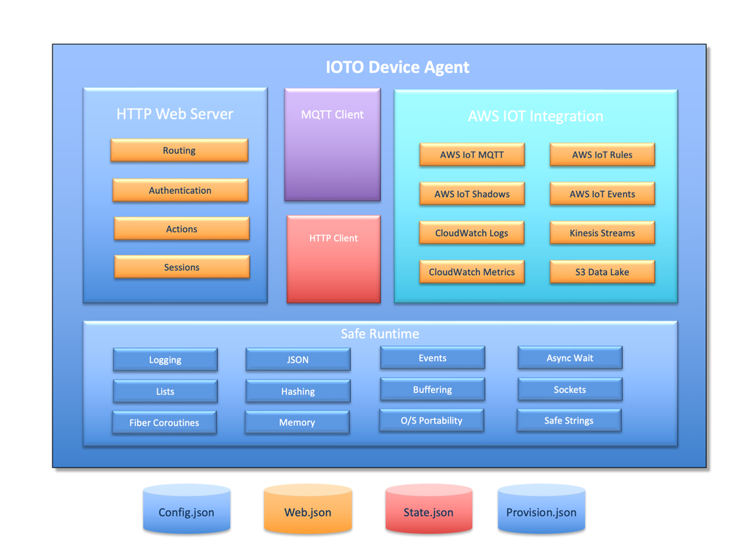Select the Config.json database icon

186,512
